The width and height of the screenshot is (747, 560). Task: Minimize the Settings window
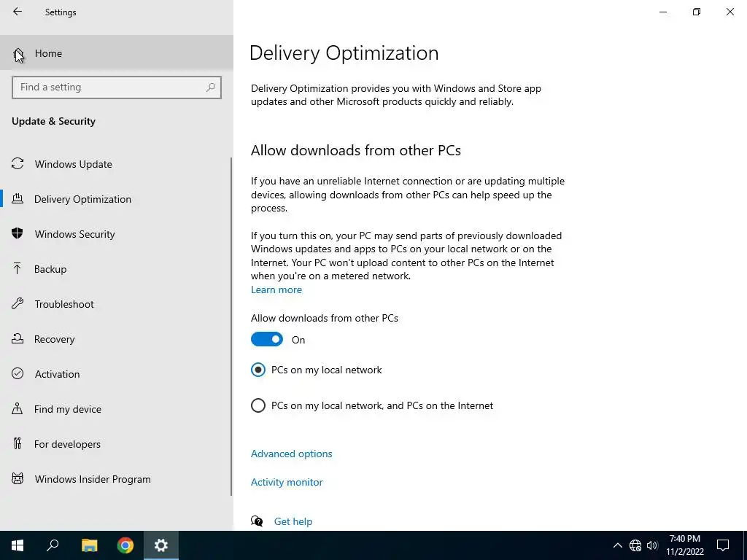pyautogui.click(x=662, y=12)
